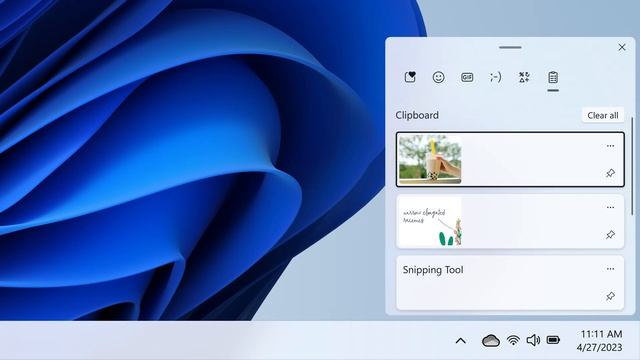Open more options for bubble tea image

[610, 146]
